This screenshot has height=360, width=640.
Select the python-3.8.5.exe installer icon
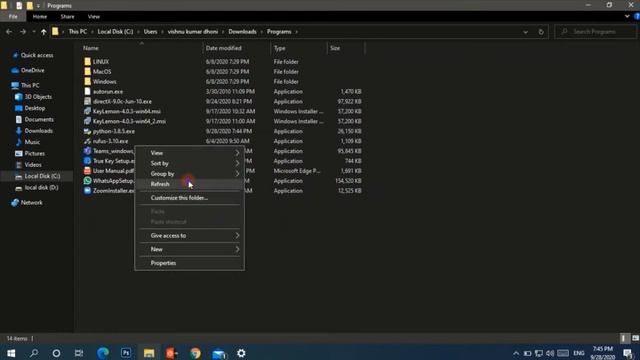(87, 131)
